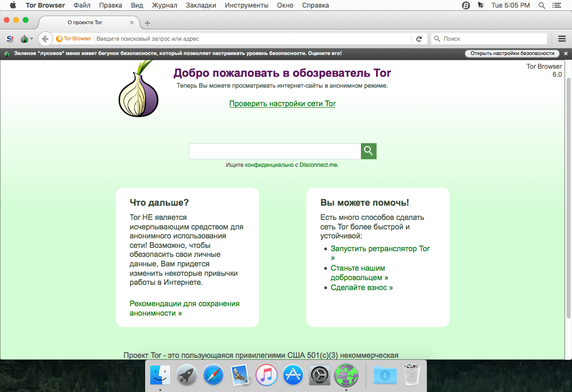Click the Добро пожаловать в обозреватель Tor heading
Viewport: 572px width, 392px height.
282,73
